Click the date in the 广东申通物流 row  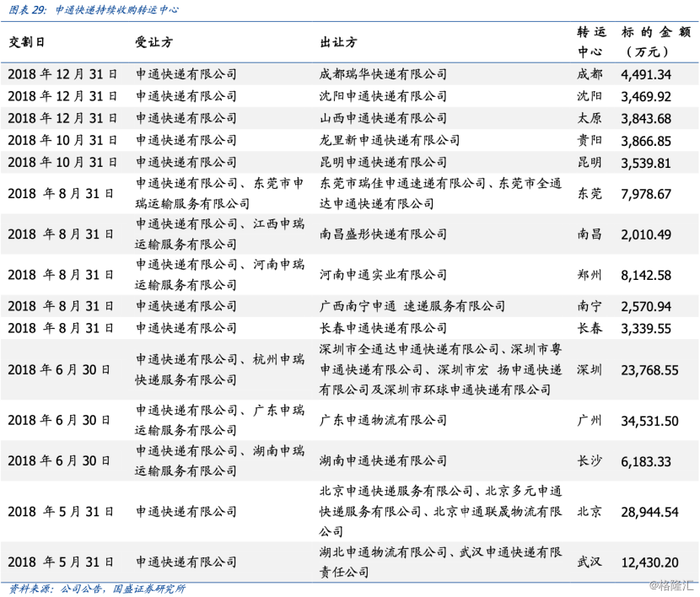coord(59,420)
